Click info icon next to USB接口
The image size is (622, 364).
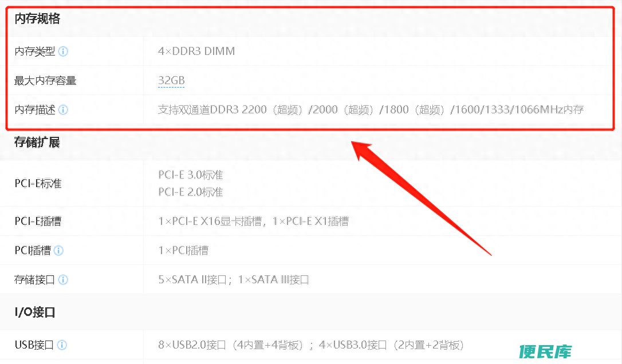coord(62,345)
